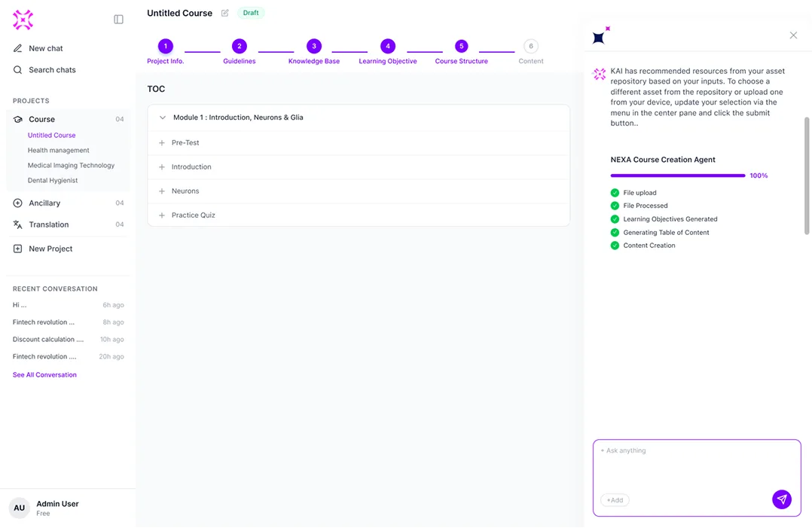Image resolution: width=812 pixels, height=528 pixels.
Task: Open Search chats
Action: tap(52, 70)
